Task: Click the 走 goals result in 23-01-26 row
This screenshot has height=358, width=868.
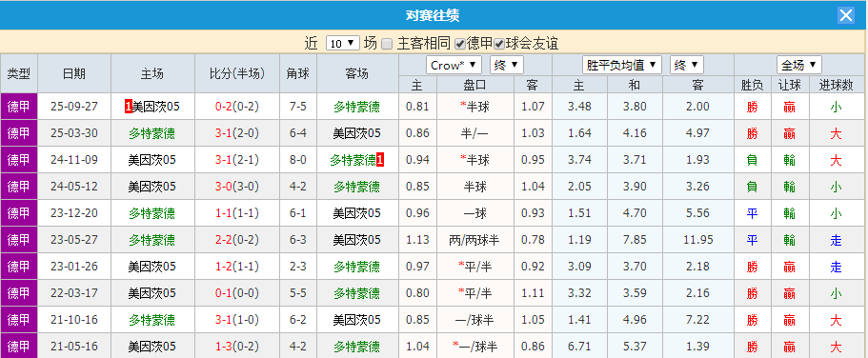Action: tap(836, 267)
